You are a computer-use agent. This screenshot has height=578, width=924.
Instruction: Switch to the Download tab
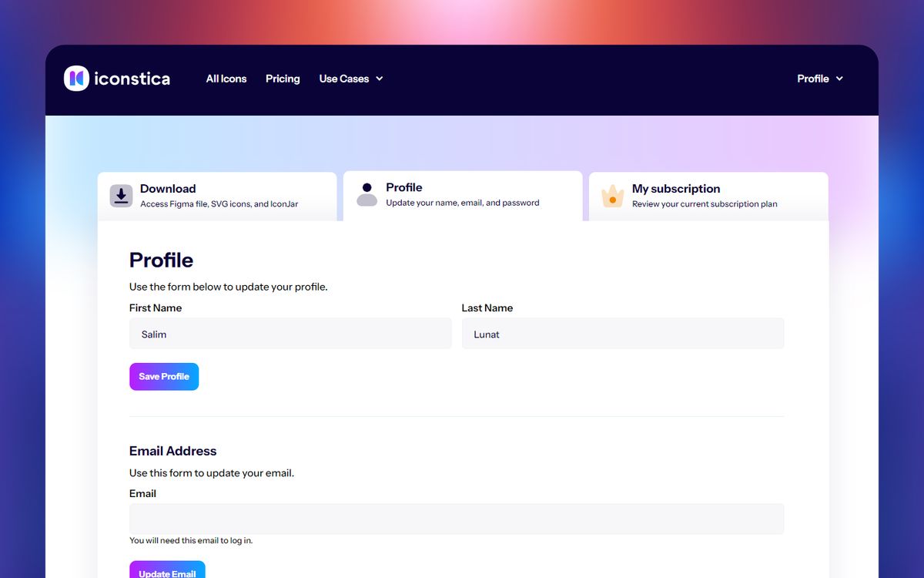pos(217,197)
